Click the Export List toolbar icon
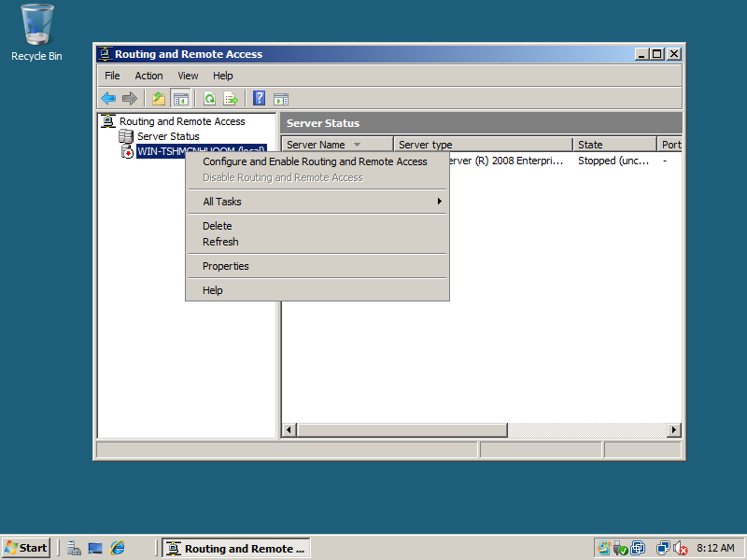The height and width of the screenshot is (560, 747). 231,99
